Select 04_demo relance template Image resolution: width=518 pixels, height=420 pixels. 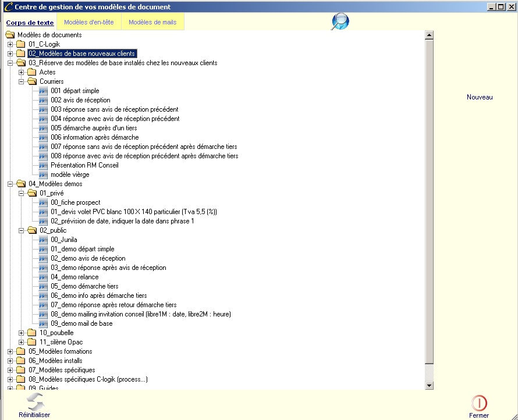[74, 277]
